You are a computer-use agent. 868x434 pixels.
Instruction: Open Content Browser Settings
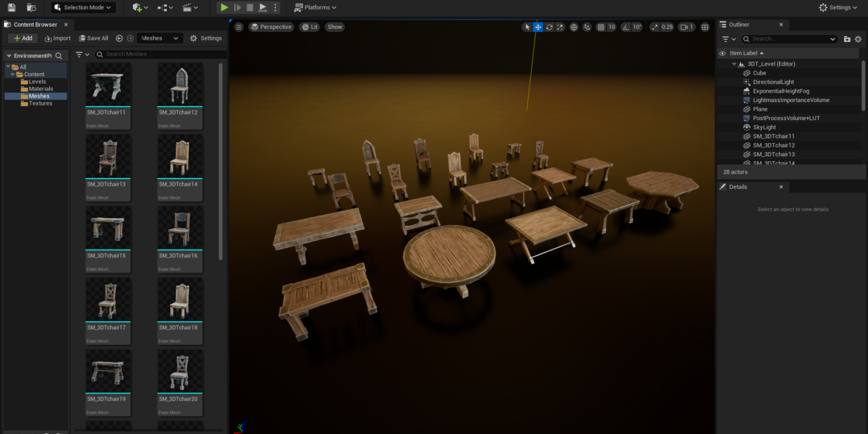[205, 38]
